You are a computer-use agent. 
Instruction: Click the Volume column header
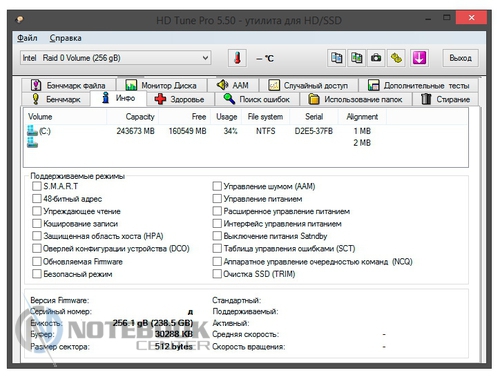[65, 117]
